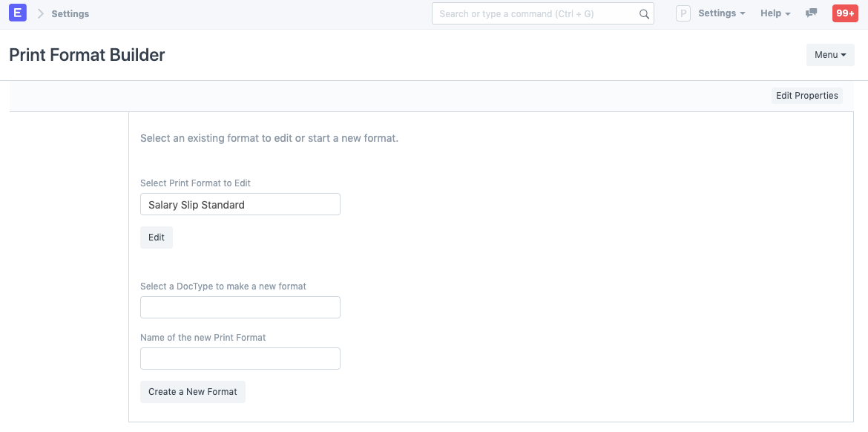Click the Edit Properties button
868x432 pixels.
(x=806, y=95)
